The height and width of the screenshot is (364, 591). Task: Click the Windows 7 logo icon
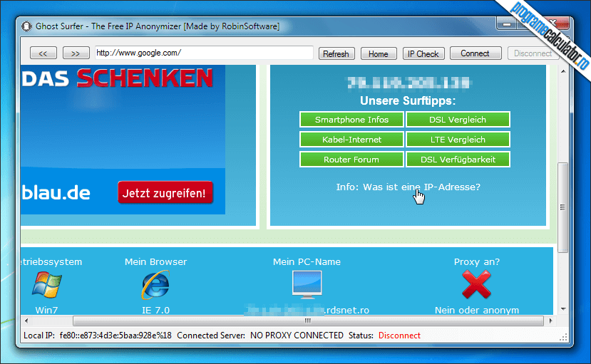(47, 285)
